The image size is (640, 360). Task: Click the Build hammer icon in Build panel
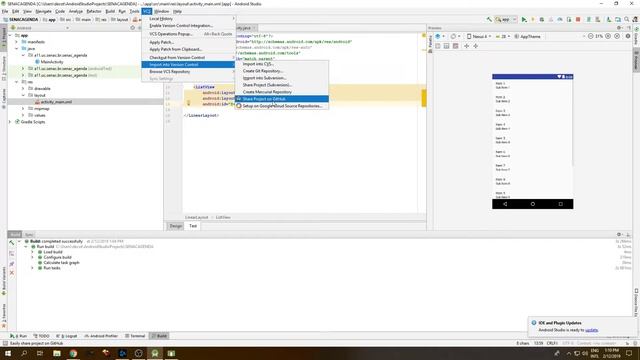coord(12,242)
